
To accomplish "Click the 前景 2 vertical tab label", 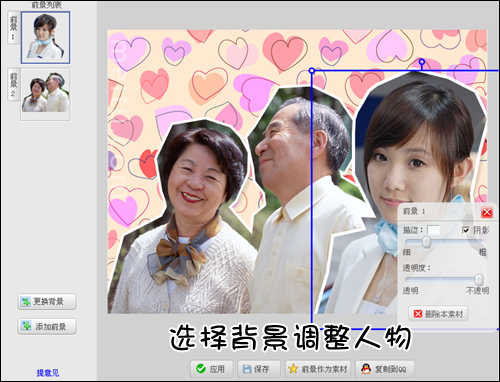I will click(13, 84).
